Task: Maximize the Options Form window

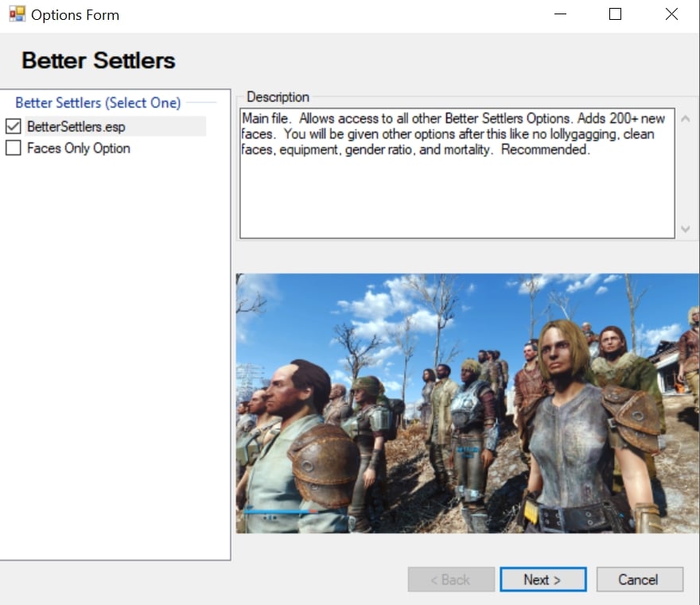Action: (615, 14)
